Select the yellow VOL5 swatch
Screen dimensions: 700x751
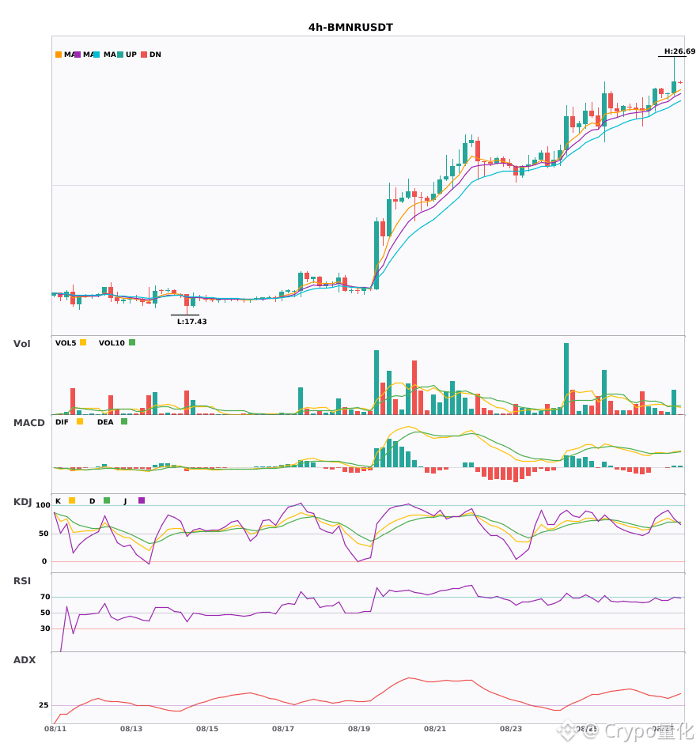[83, 342]
